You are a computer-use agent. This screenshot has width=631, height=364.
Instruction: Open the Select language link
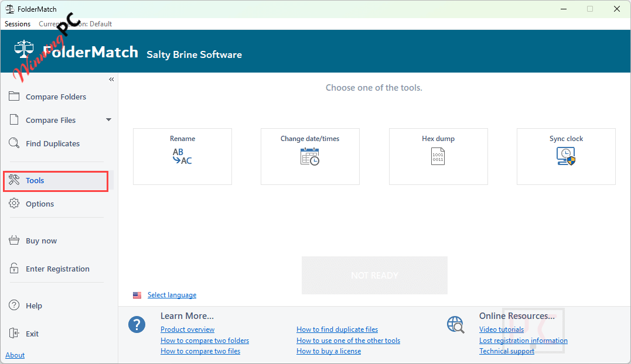pyautogui.click(x=172, y=295)
